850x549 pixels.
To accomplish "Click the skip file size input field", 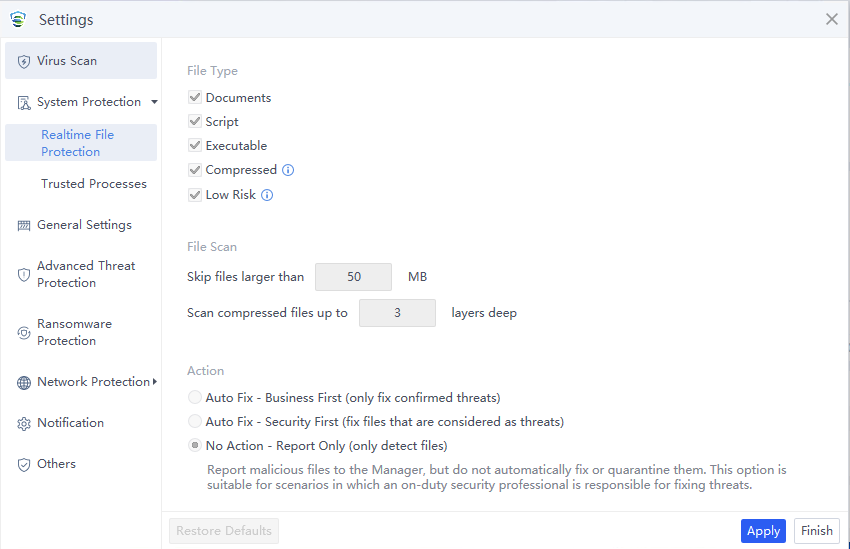I will (x=353, y=277).
